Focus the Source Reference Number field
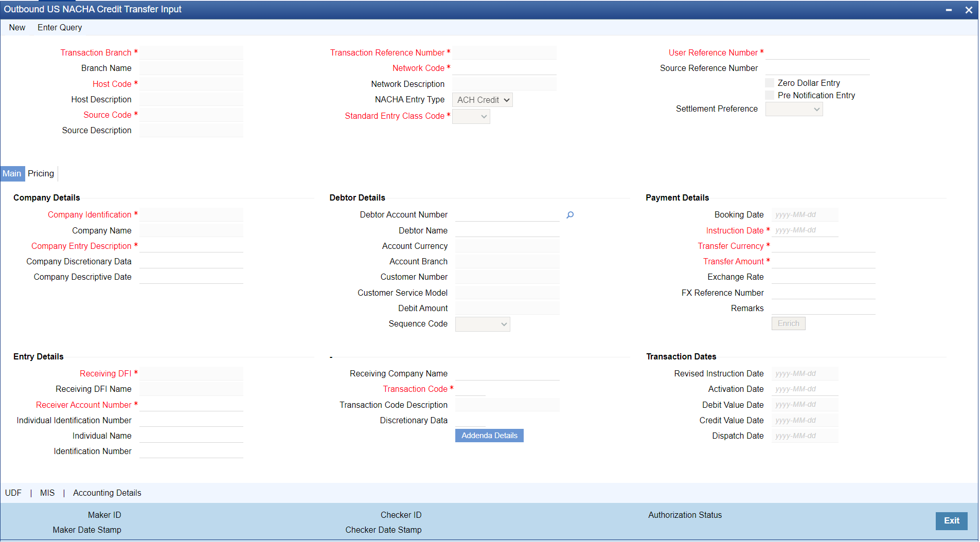Image resolution: width=980 pixels, height=542 pixels. pos(817,68)
